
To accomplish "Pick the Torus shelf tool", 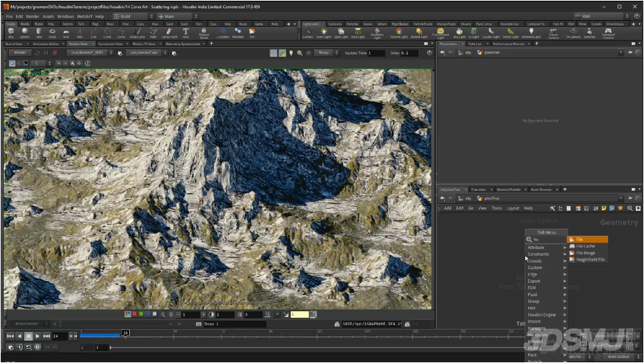I will pos(52,33).
